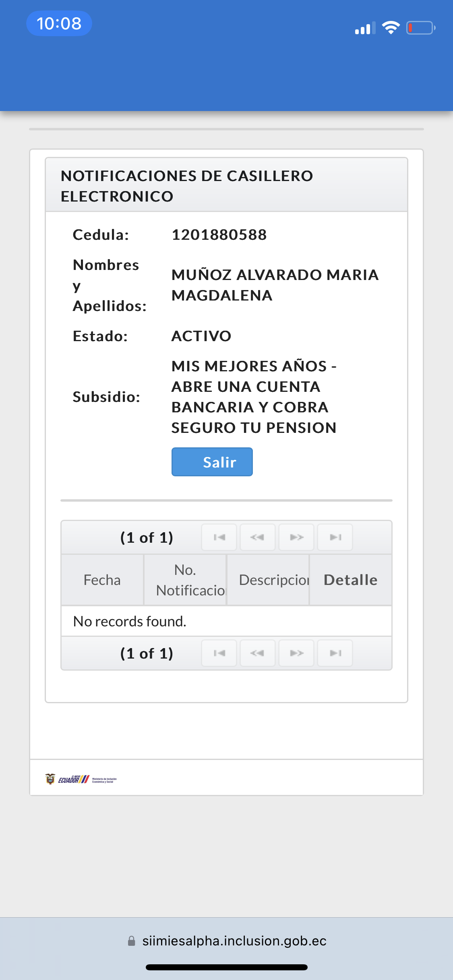The image size is (453, 980).
Task: Tap the Wi-Fi status icon
Action: (x=391, y=28)
